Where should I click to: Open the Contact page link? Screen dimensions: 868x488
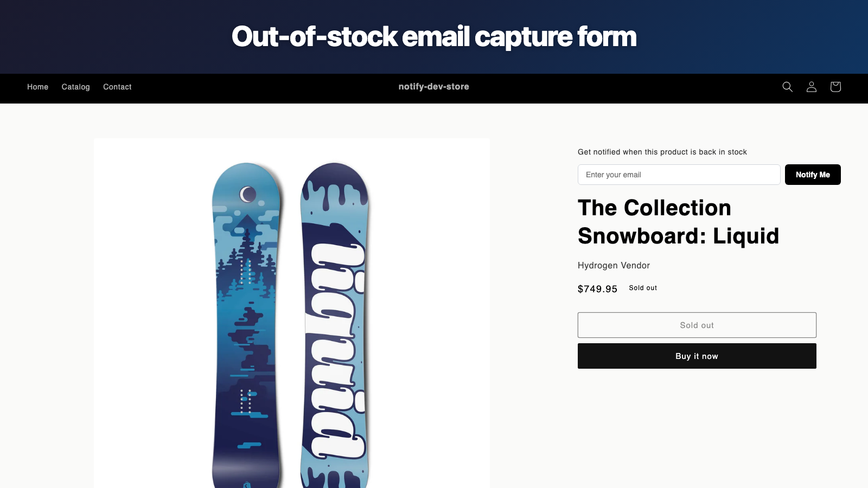click(x=117, y=87)
